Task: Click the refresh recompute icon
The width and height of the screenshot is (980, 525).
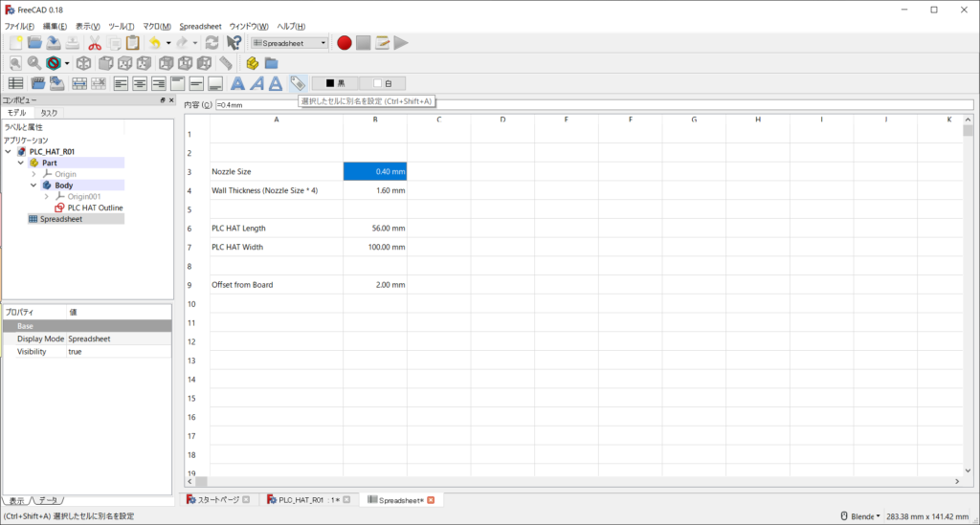Action: [212, 42]
